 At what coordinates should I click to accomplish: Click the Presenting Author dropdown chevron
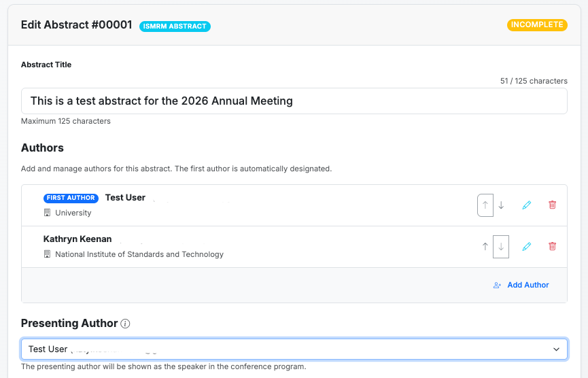point(556,349)
